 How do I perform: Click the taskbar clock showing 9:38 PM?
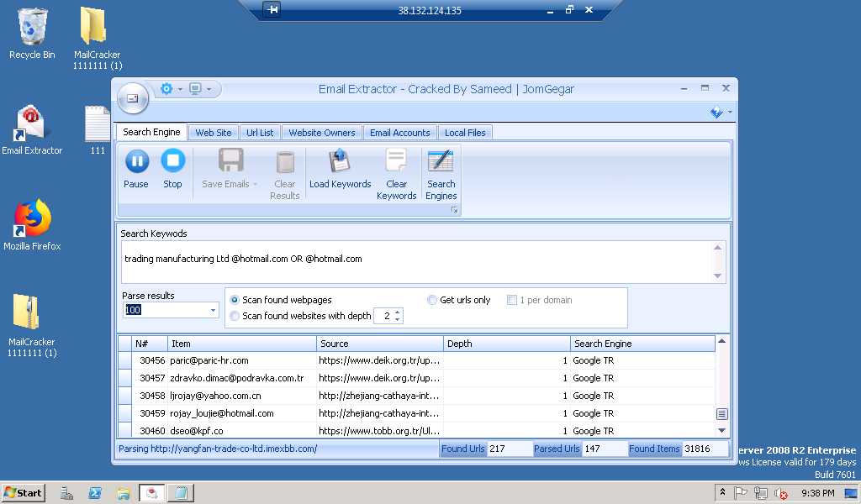coord(817,493)
